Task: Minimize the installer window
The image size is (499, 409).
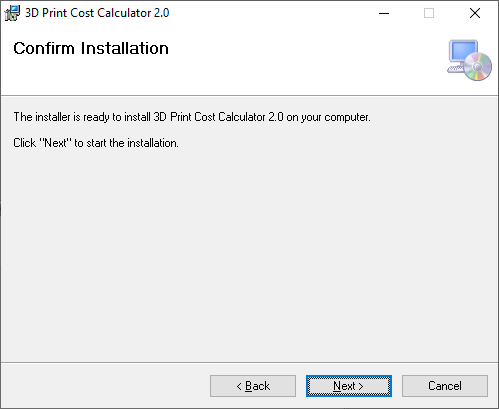Action: coord(384,13)
